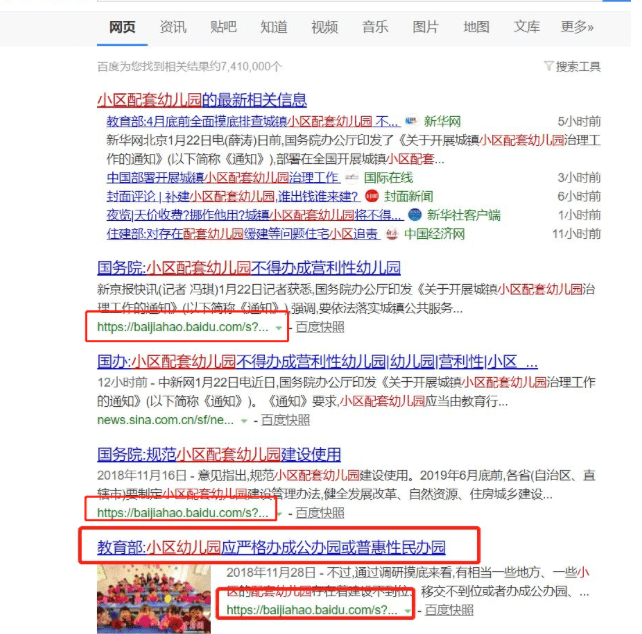Viewport: 642px width, 634px height.
Task: Open 搜索工具 filter options
Action: (x=578, y=66)
